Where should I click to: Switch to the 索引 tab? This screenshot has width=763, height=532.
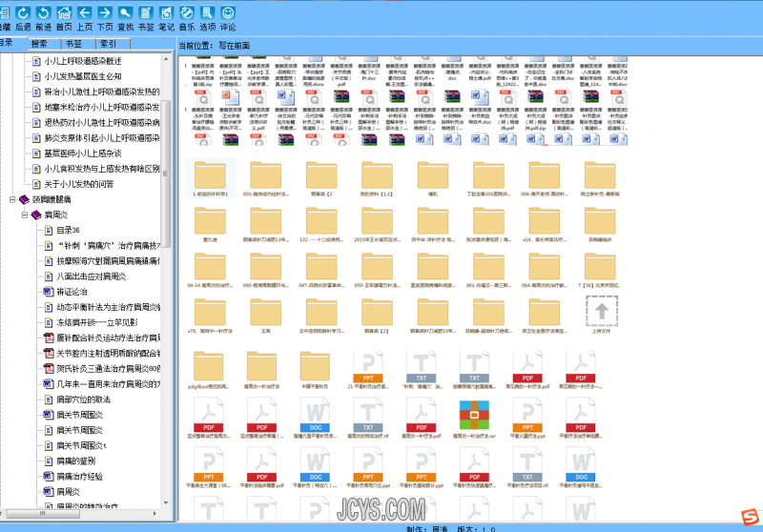coord(109,44)
